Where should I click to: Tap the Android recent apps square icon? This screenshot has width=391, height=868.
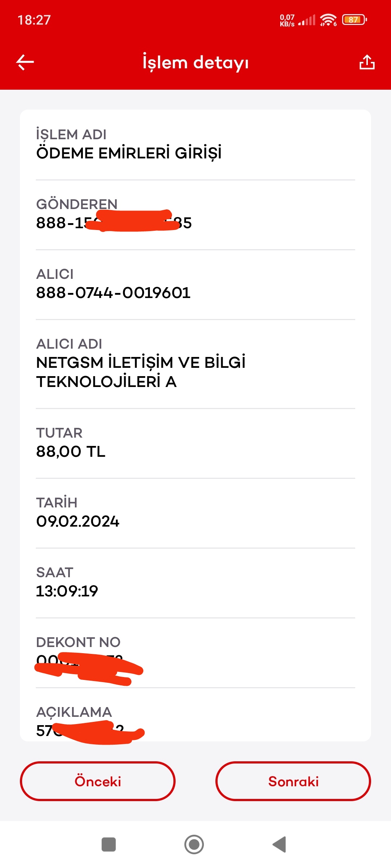[x=109, y=844]
